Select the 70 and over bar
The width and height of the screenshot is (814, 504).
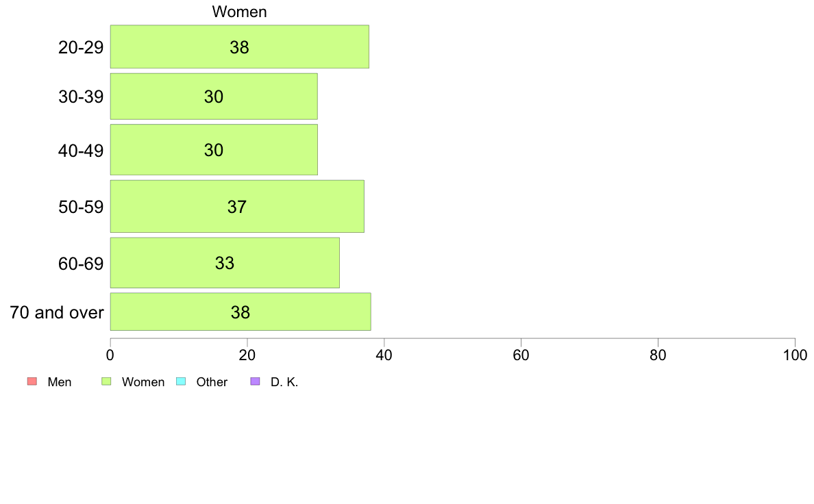241,312
